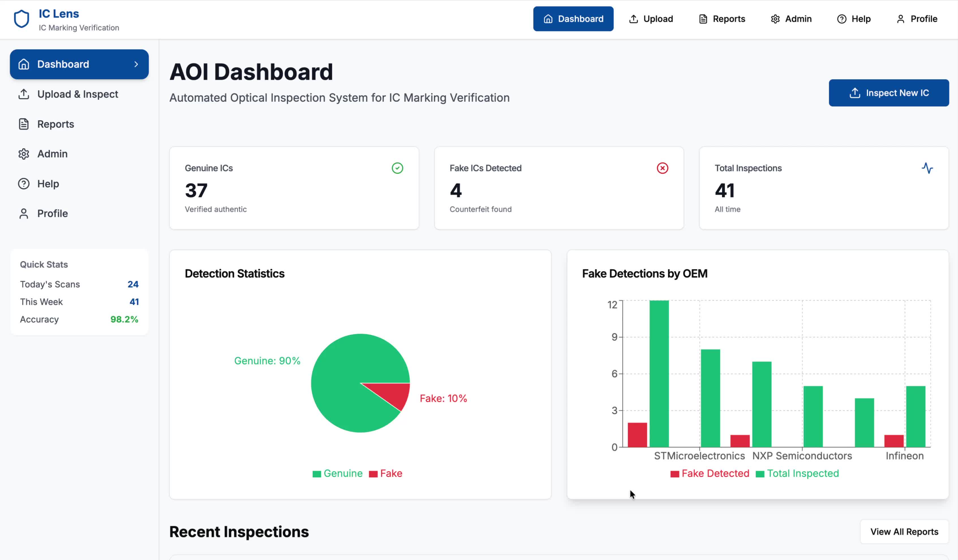The image size is (958, 560).
Task: Click the activity pulse icon on Total Inspections
Action: [x=927, y=168]
